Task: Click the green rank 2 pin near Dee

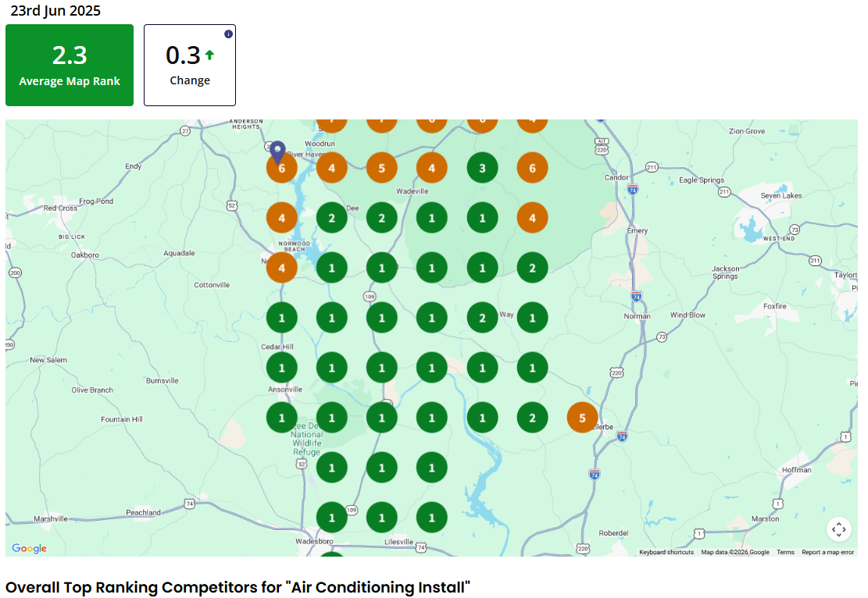Action: (331, 217)
